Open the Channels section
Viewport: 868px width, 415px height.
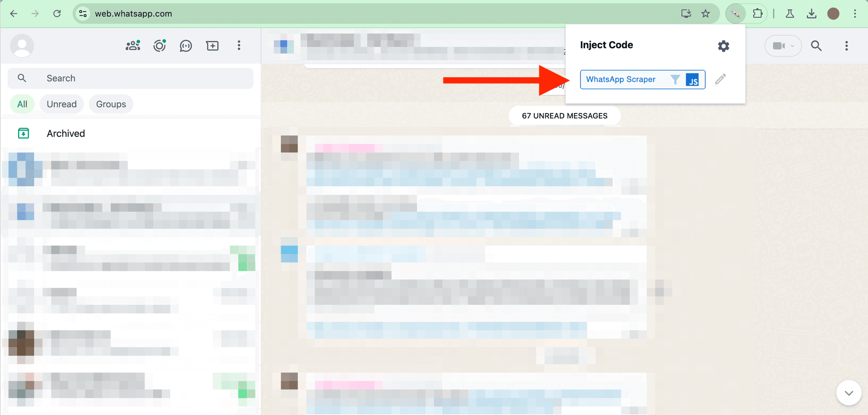pyautogui.click(x=186, y=46)
